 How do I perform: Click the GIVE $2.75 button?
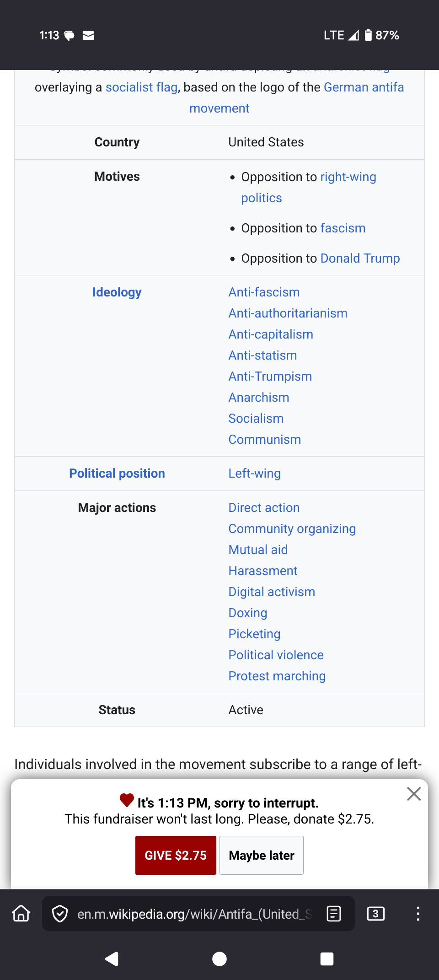point(176,855)
